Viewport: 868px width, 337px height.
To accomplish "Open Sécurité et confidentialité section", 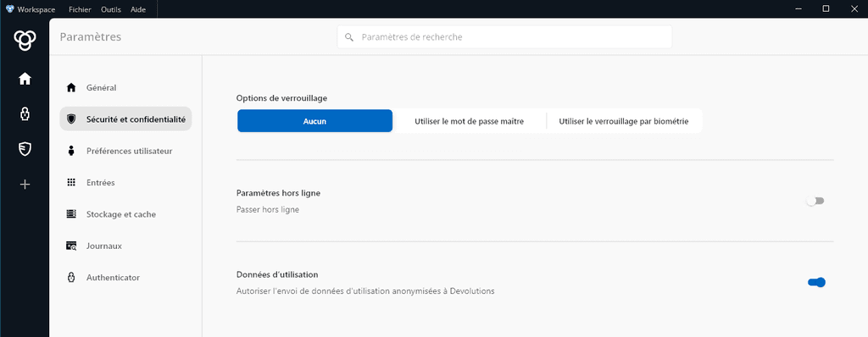I will [125, 119].
